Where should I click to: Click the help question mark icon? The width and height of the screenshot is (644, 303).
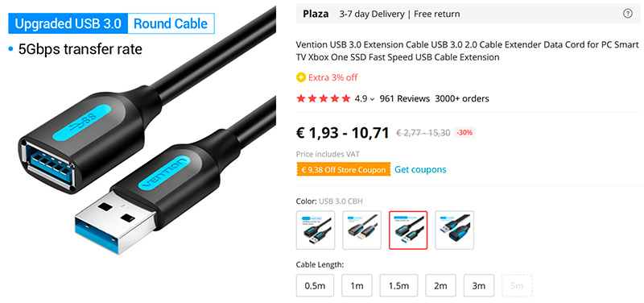(628, 14)
